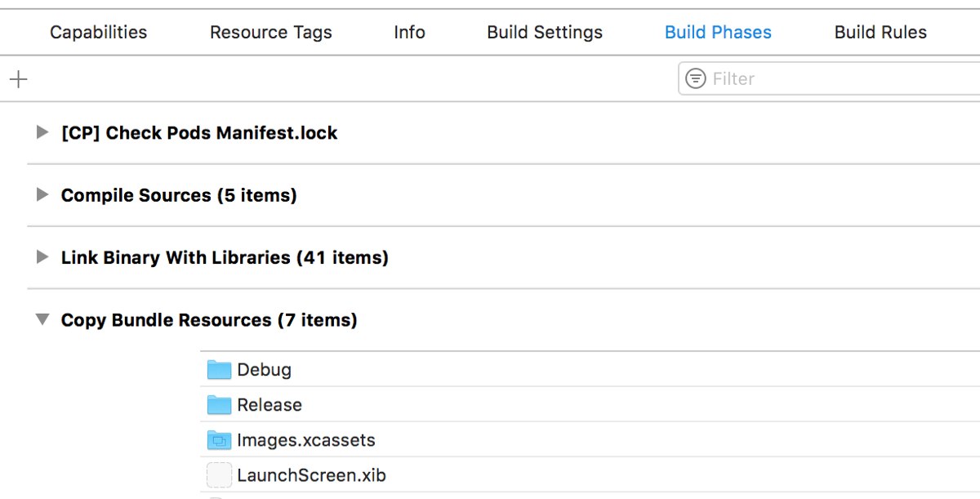Focus the Filter search field

pyautogui.click(x=829, y=78)
